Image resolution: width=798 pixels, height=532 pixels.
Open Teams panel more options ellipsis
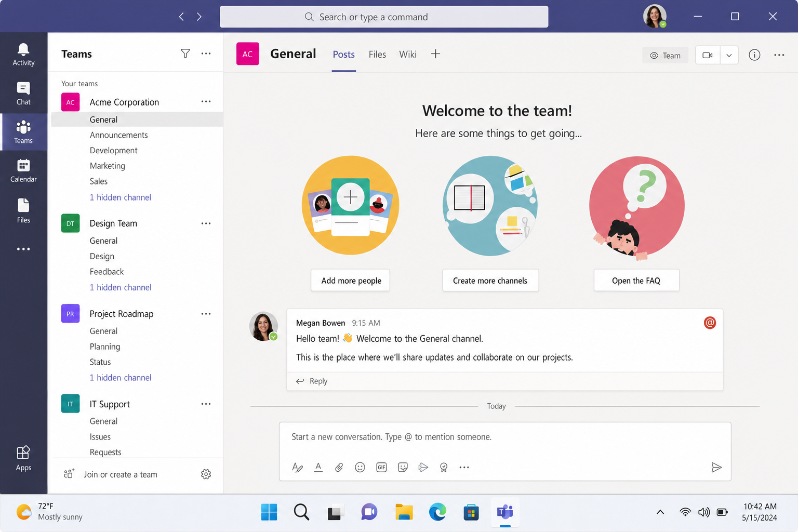(206, 54)
